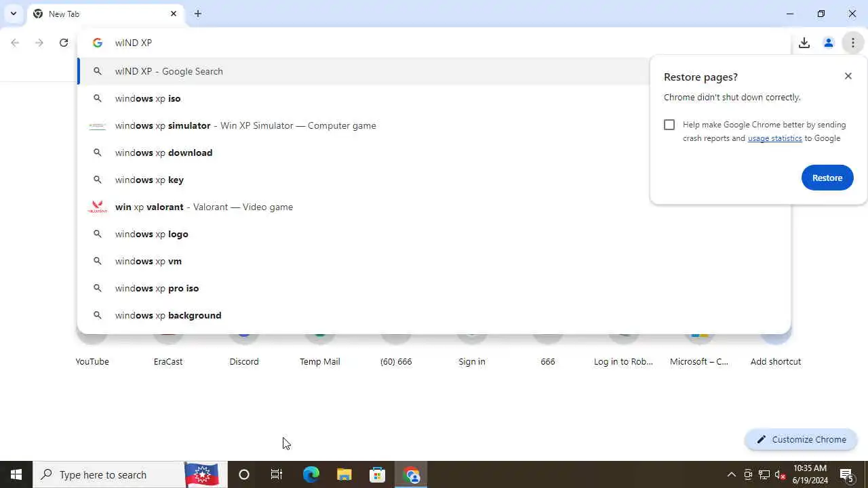This screenshot has width=868, height=488.
Task: Choose the windows xp logo suggestion
Action: click(x=434, y=234)
